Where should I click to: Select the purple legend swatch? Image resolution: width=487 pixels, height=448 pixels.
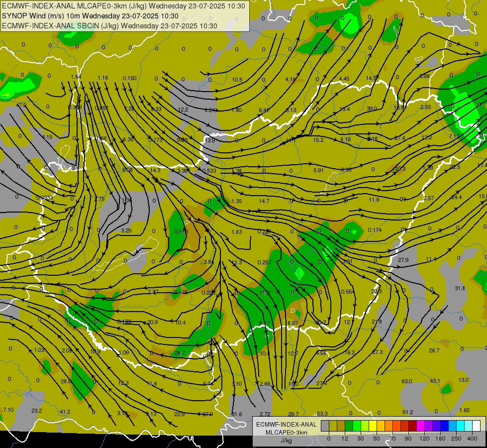coord(429,426)
